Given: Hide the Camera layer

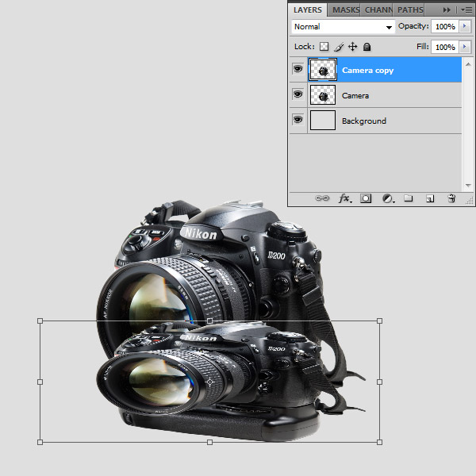Looking at the screenshot, I should (x=297, y=94).
